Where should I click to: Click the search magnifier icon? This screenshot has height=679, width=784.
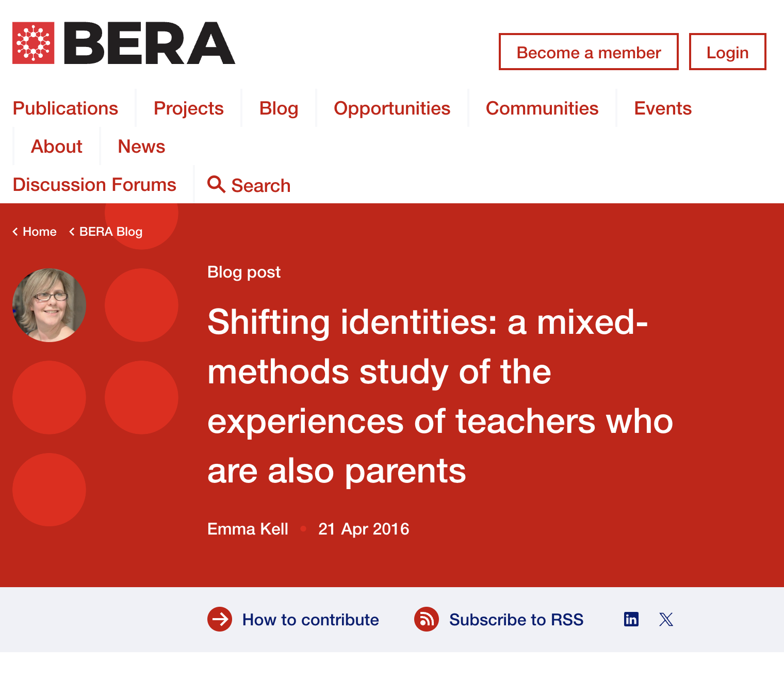[x=216, y=184]
